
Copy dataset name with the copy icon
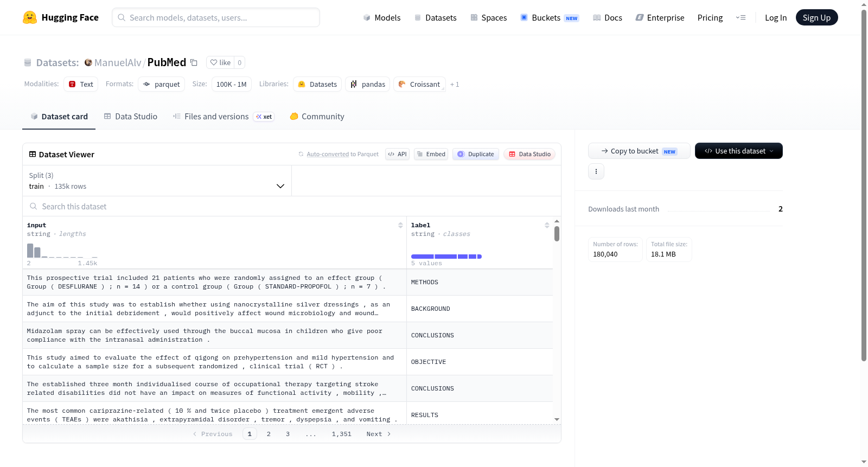194,62
